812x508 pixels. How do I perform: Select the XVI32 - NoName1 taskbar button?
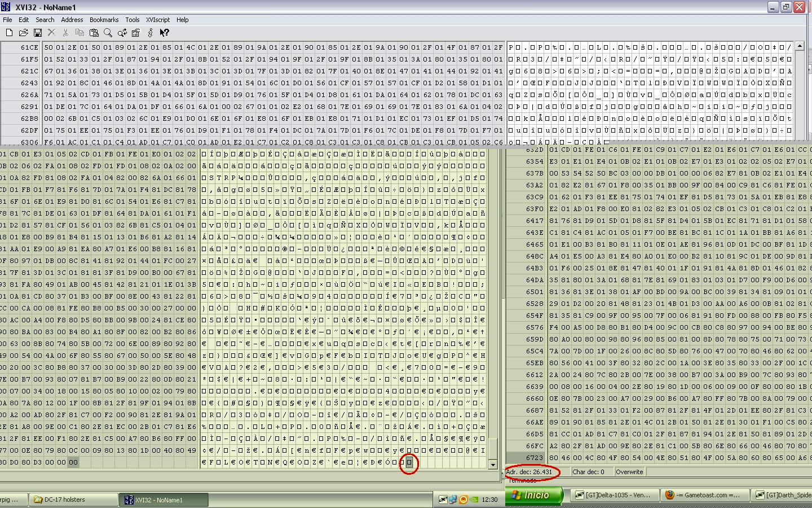(164, 500)
